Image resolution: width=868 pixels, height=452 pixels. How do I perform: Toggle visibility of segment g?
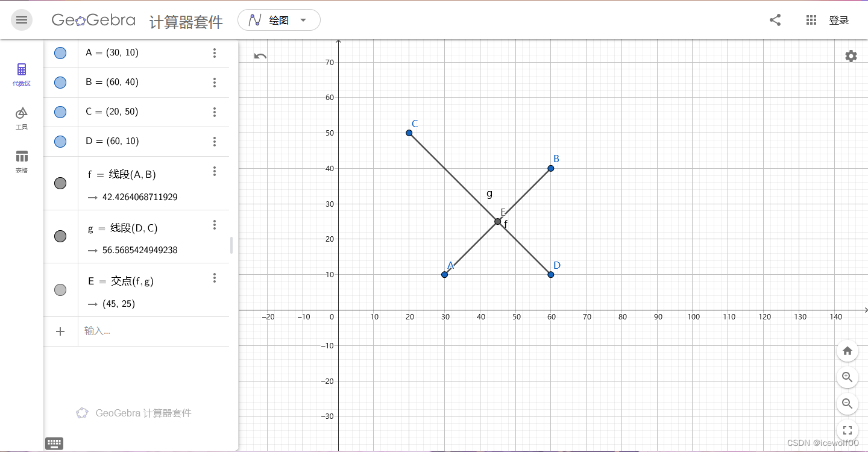click(x=60, y=236)
